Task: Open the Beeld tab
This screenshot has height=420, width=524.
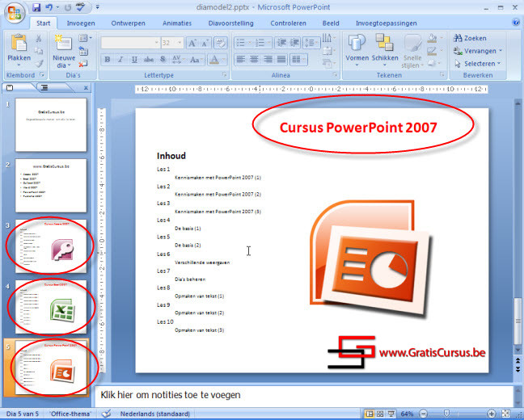Action: [331, 23]
